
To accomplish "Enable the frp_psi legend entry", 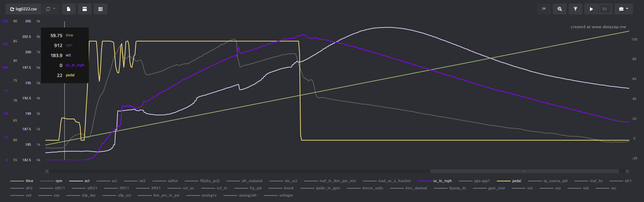I will (x=248, y=188).
